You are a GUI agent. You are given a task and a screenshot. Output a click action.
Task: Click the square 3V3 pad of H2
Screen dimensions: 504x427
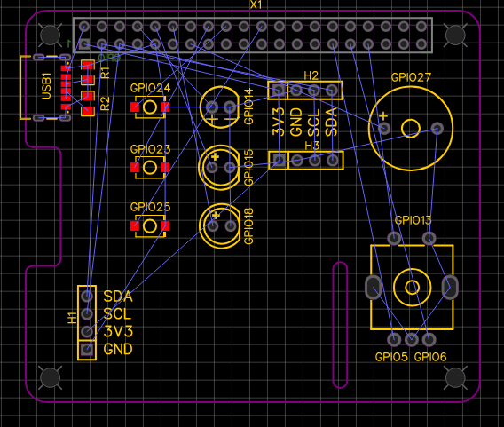tap(279, 91)
